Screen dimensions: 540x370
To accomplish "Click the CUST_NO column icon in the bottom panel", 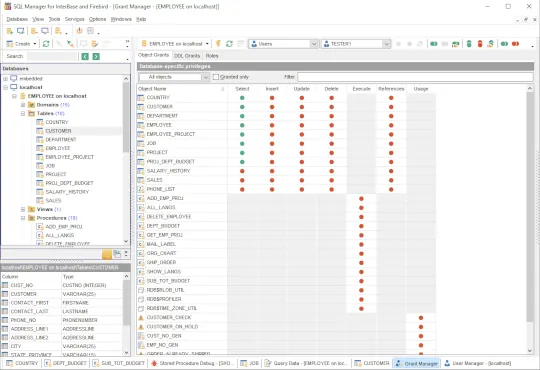I will click(5, 285).
